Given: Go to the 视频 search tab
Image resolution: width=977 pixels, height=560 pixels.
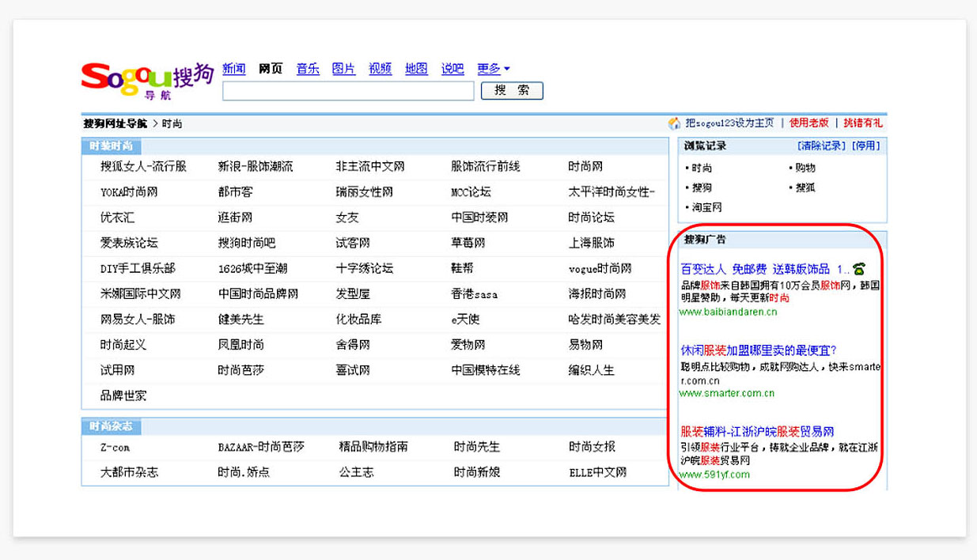Looking at the screenshot, I should click(x=381, y=69).
